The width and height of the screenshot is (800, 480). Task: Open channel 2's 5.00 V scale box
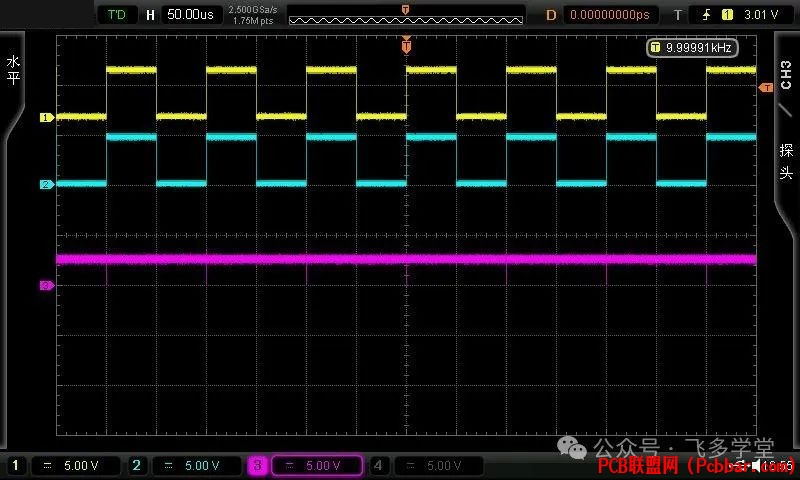(x=197, y=465)
